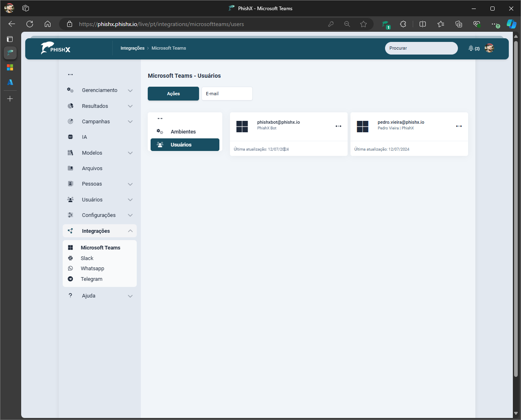
Task: Open options menu for phishxbot@phishx.io card
Action: [338, 126]
